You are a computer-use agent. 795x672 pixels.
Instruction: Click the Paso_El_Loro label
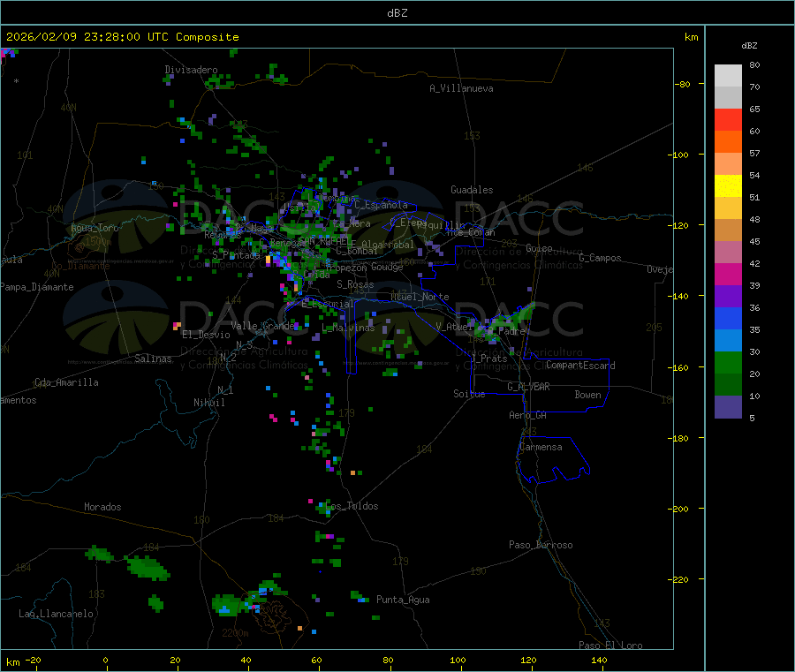click(610, 646)
